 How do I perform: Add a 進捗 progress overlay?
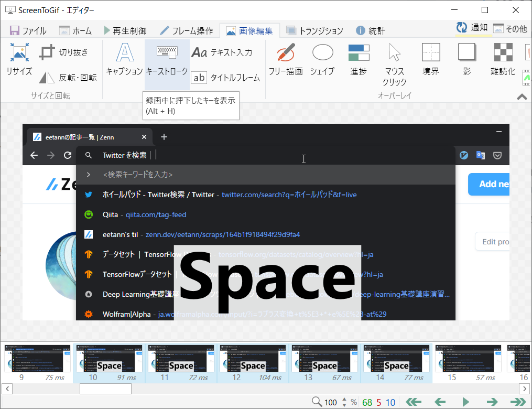click(x=359, y=59)
